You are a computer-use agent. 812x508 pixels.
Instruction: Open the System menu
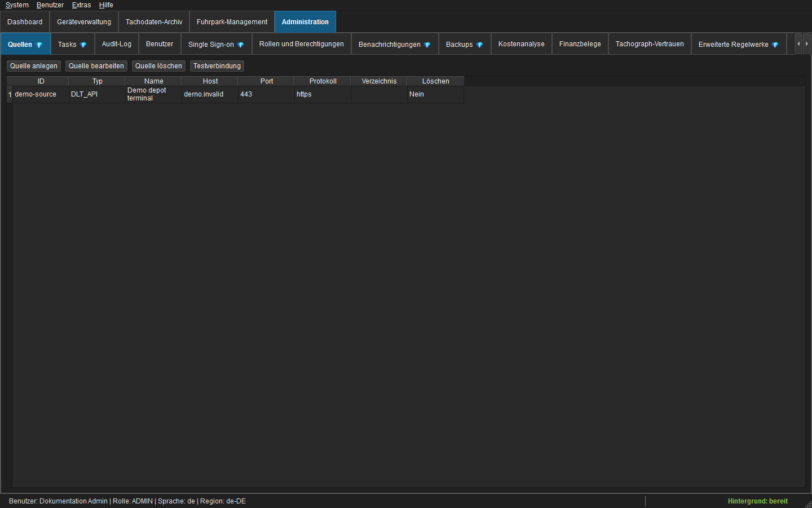[17, 5]
